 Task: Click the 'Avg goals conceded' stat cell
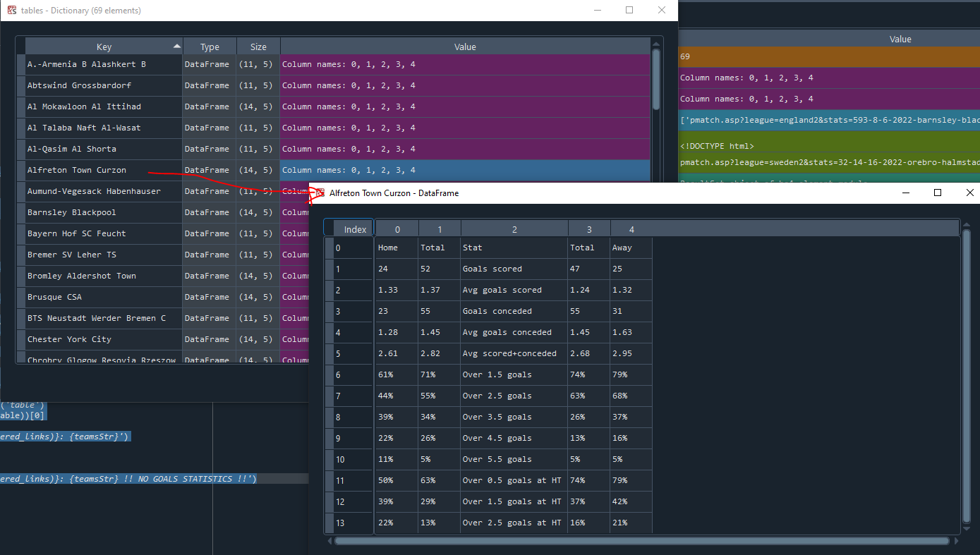point(514,332)
